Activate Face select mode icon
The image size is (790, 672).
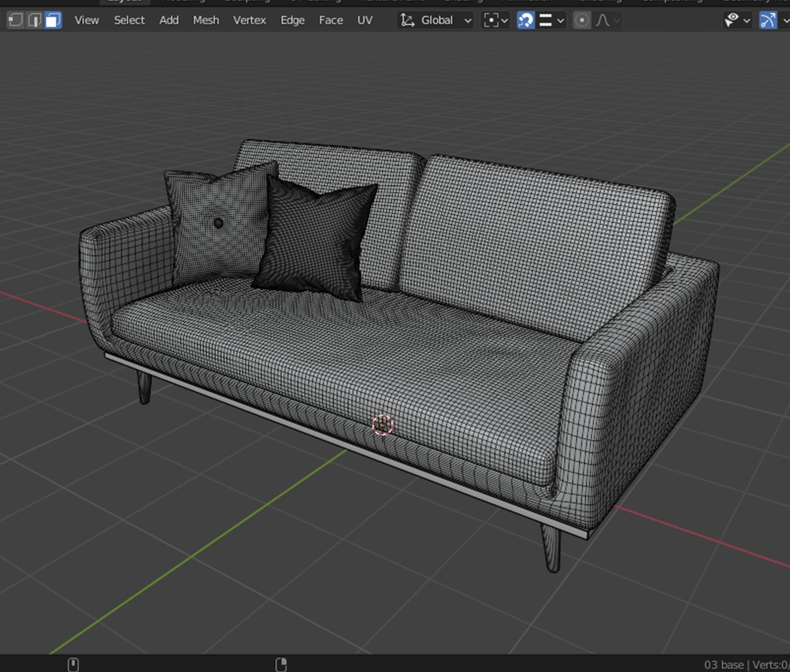pyautogui.click(x=53, y=20)
